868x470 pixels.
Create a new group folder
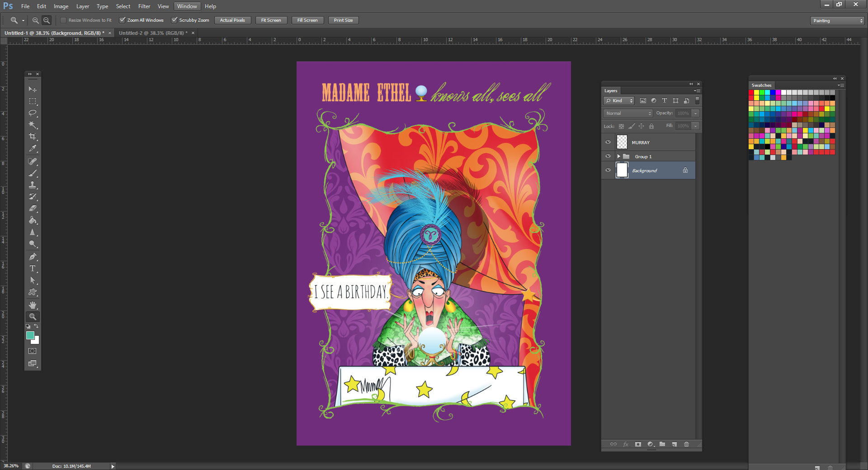pyautogui.click(x=662, y=444)
